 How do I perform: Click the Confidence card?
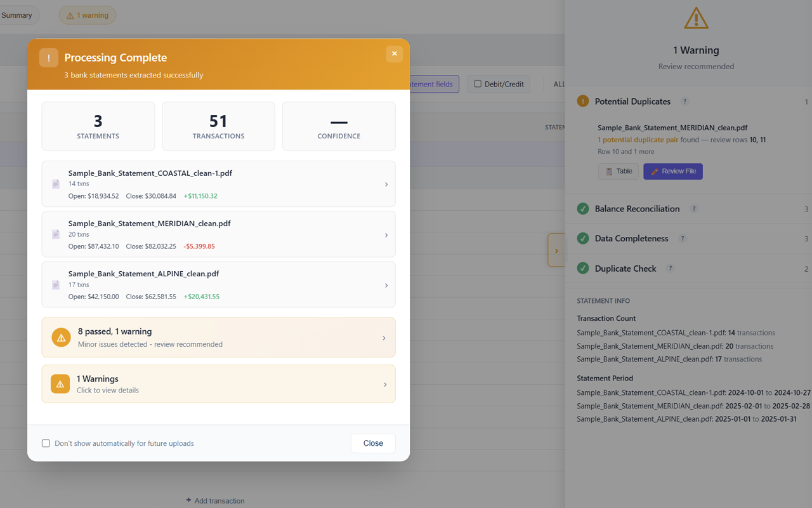tap(339, 126)
